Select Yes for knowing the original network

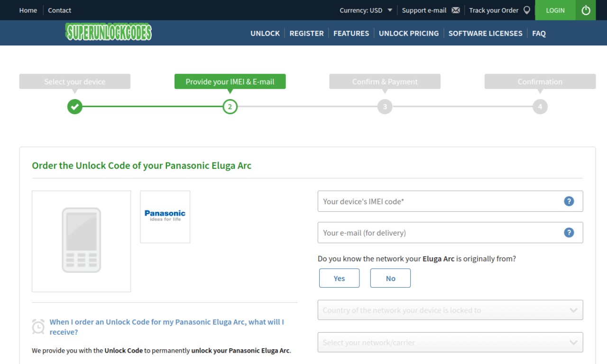tap(339, 278)
